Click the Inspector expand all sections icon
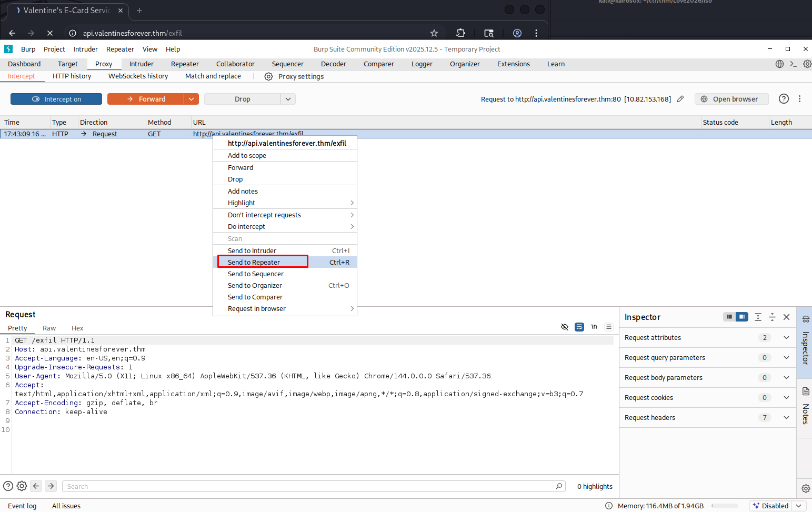 [x=758, y=317]
